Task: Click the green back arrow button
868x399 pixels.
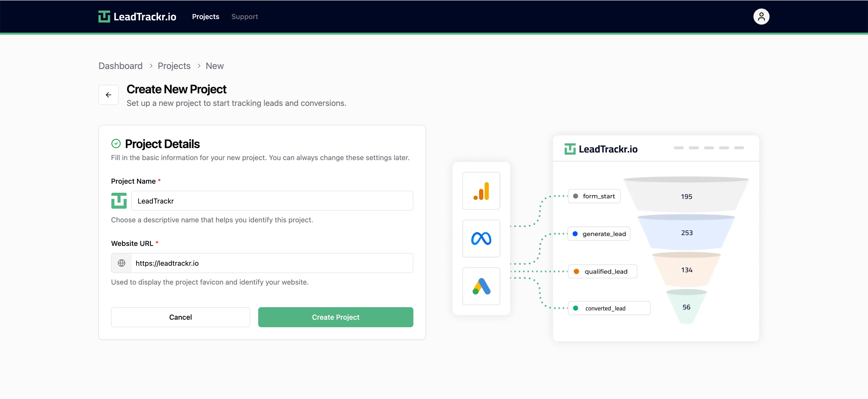Action: point(108,95)
